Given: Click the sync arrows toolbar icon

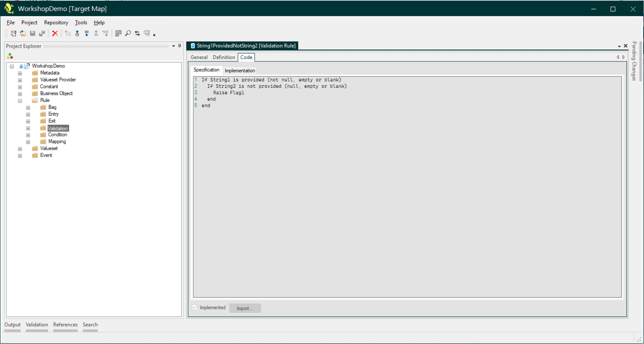Looking at the screenshot, I should tap(137, 33).
